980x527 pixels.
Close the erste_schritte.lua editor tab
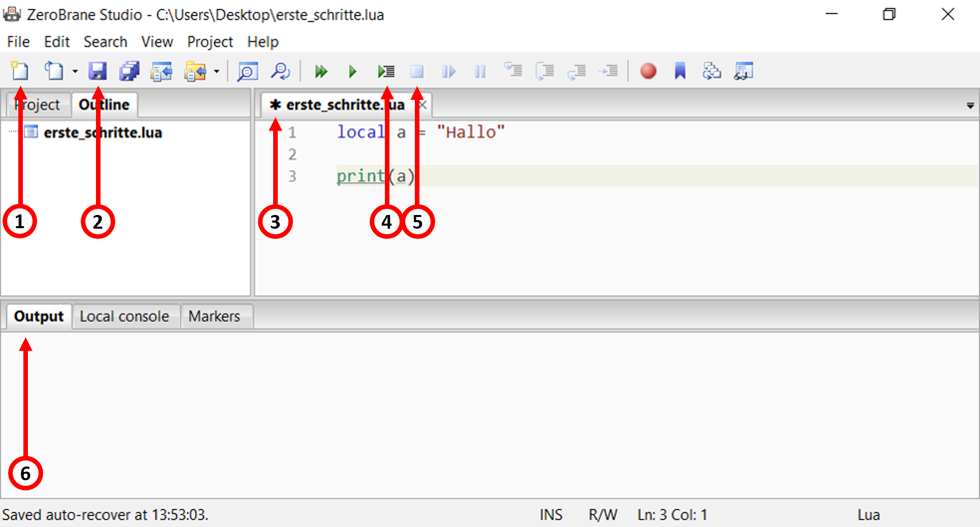[423, 105]
